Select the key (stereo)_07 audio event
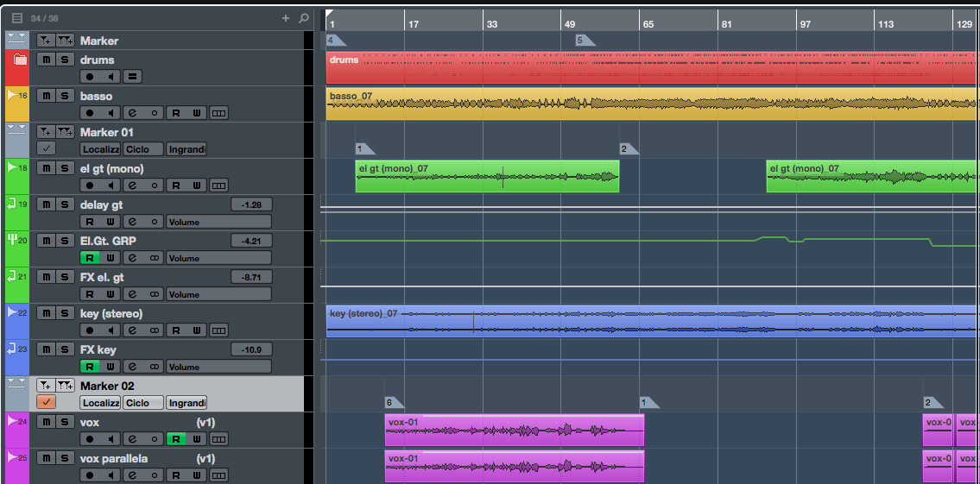The image size is (980, 484). pos(653,321)
